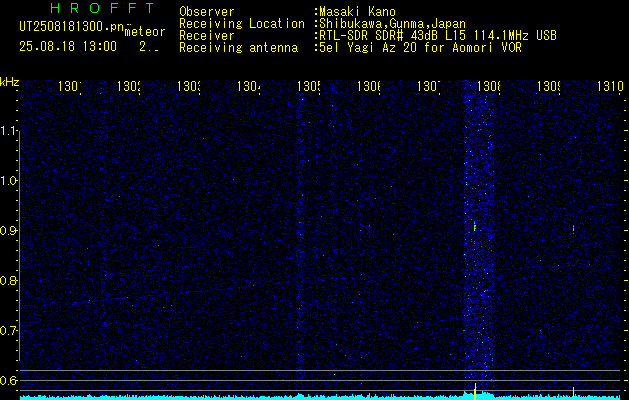Click the cyan signal level graph at bottom
629x400 pixels.
[320, 397]
